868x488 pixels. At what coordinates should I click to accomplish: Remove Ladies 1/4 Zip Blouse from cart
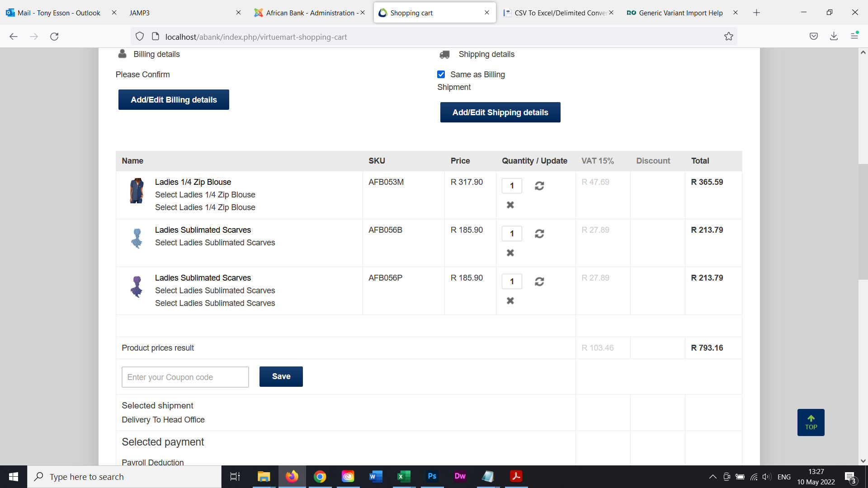510,205
